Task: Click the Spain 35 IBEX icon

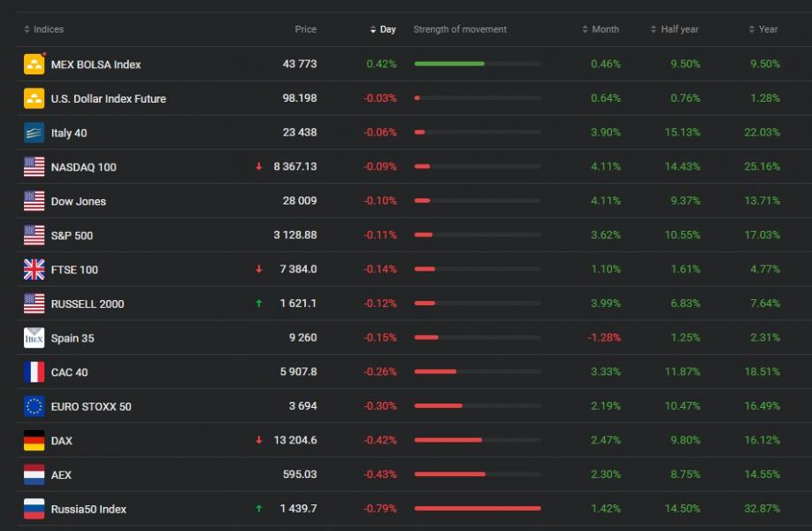Action: tap(34, 338)
